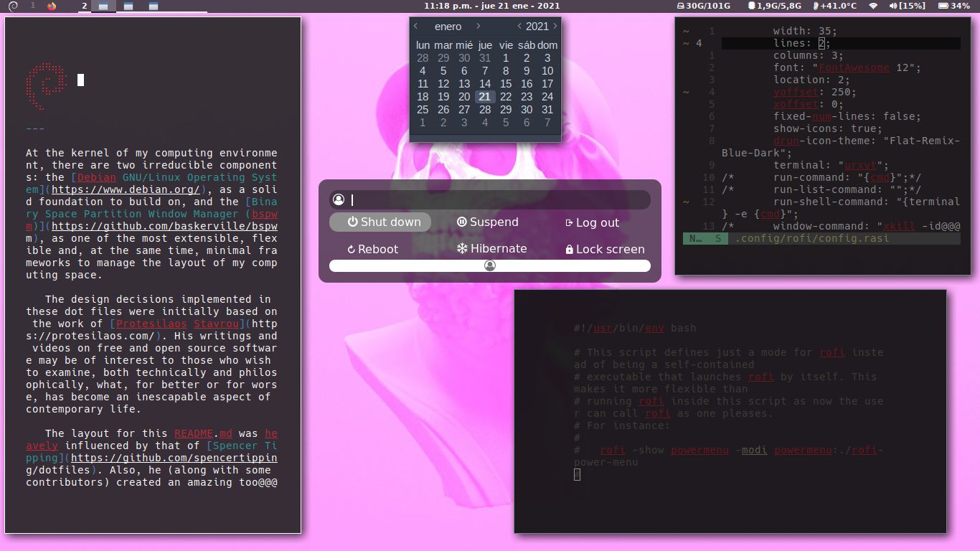Click the Wi-Fi status icon
The height and width of the screenshot is (551, 980).
point(874,6)
